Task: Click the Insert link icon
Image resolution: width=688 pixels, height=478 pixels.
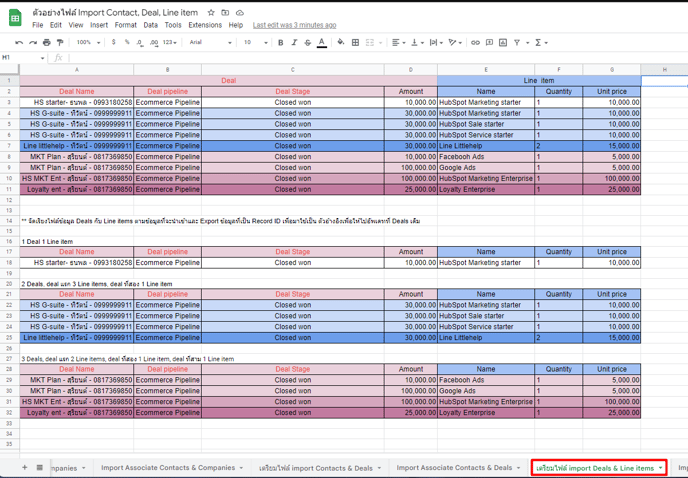Action: point(475,43)
